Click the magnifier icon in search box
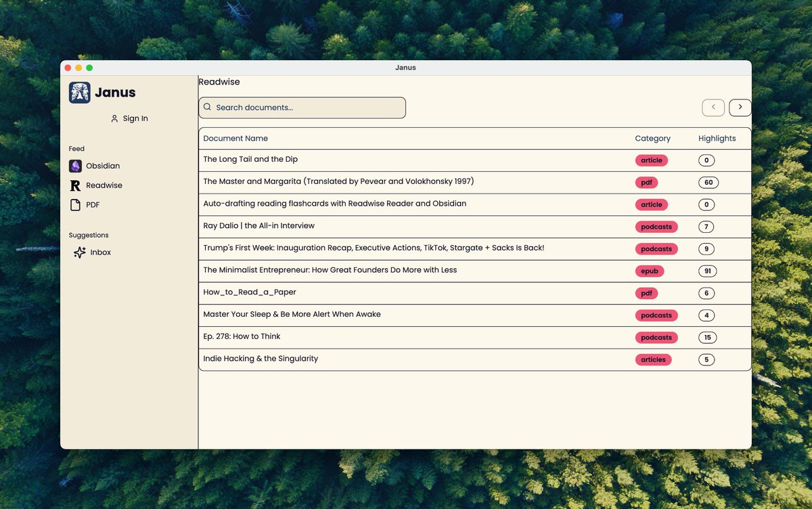 tap(208, 107)
